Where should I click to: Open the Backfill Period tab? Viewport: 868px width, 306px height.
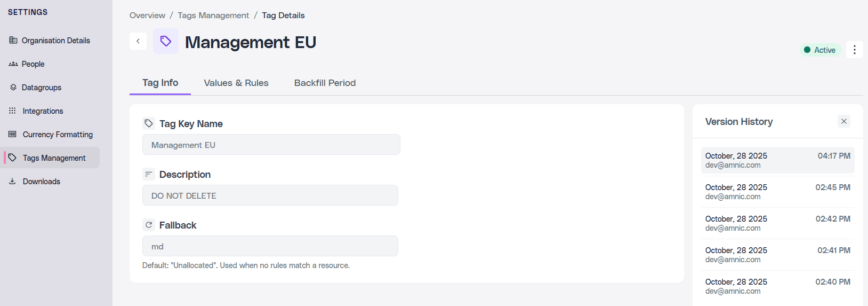[x=325, y=83]
